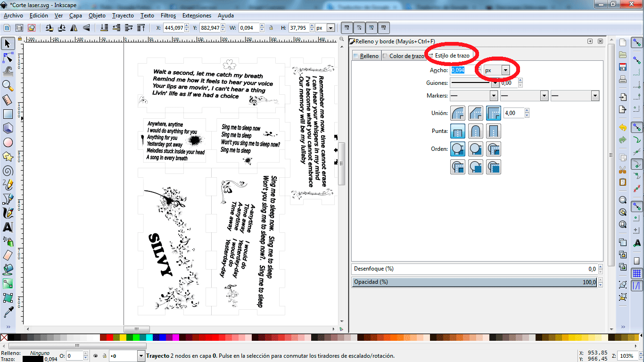
Task: Select the Eraser tool
Action: (x=8, y=255)
